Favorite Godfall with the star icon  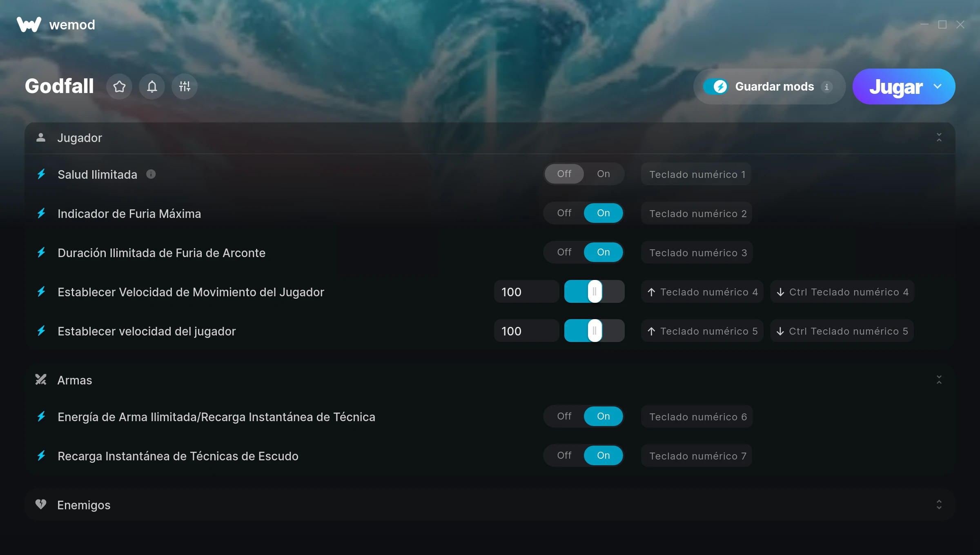click(119, 87)
